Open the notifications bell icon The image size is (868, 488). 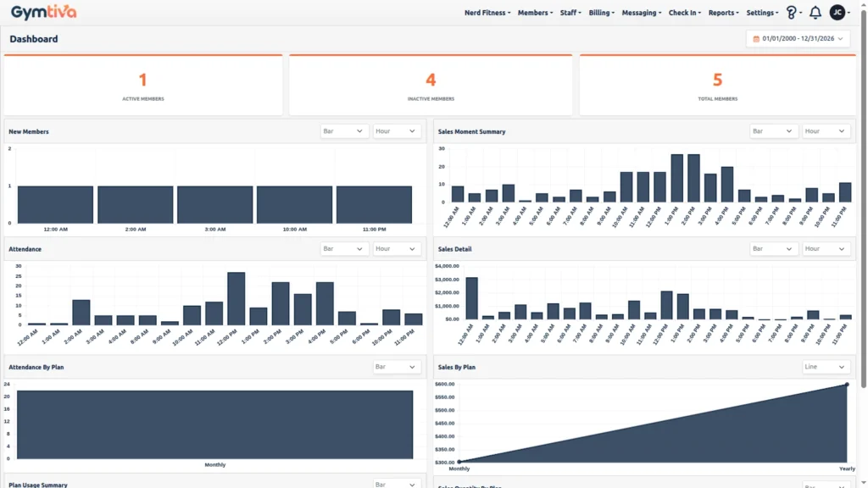(x=815, y=12)
